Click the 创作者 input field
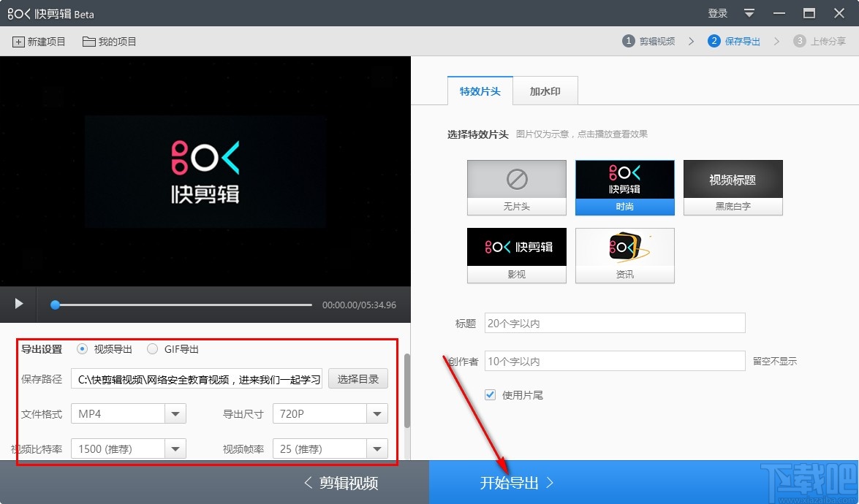The height and width of the screenshot is (504, 859). pyautogui.click(x=615, y=361)
